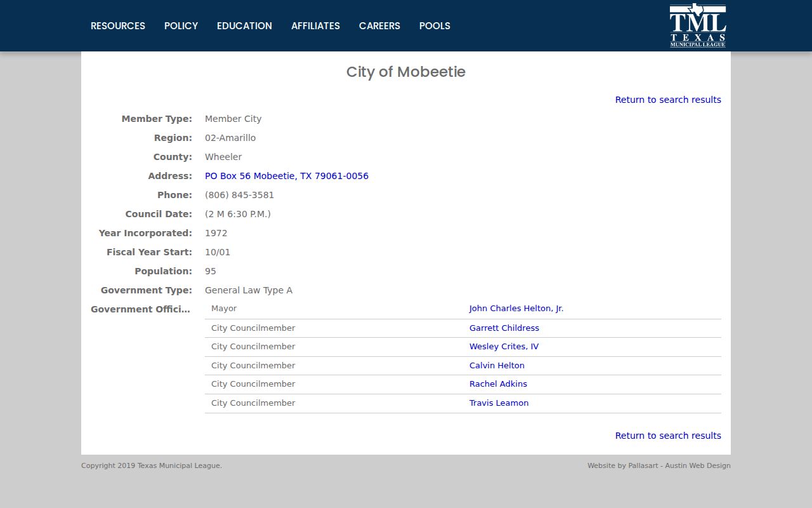This screenshot has height=508, width=812.
Task: Click the fiscal year start value 10/01
Action: 218,252
